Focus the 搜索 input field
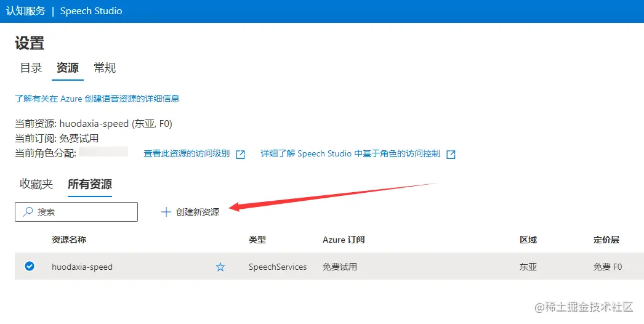644x324 pixels. [76, 212]
